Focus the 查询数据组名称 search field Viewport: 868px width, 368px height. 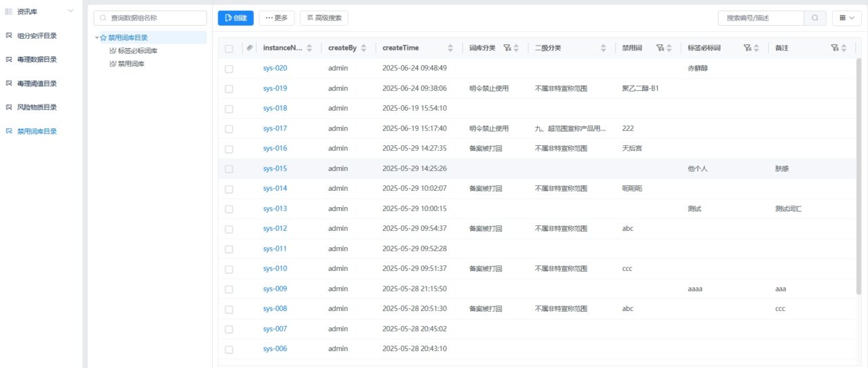pos(151,18)
